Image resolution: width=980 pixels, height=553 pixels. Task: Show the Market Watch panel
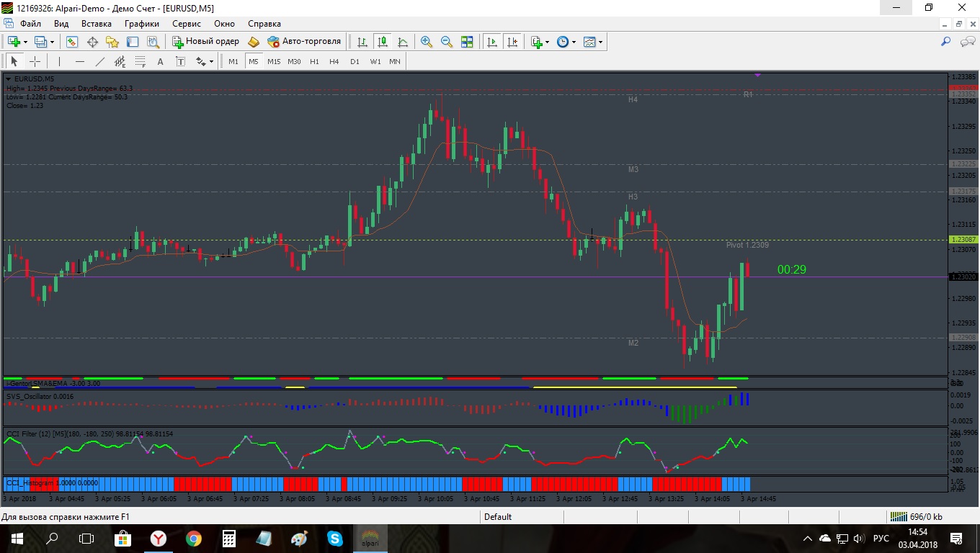click(72, 42)
